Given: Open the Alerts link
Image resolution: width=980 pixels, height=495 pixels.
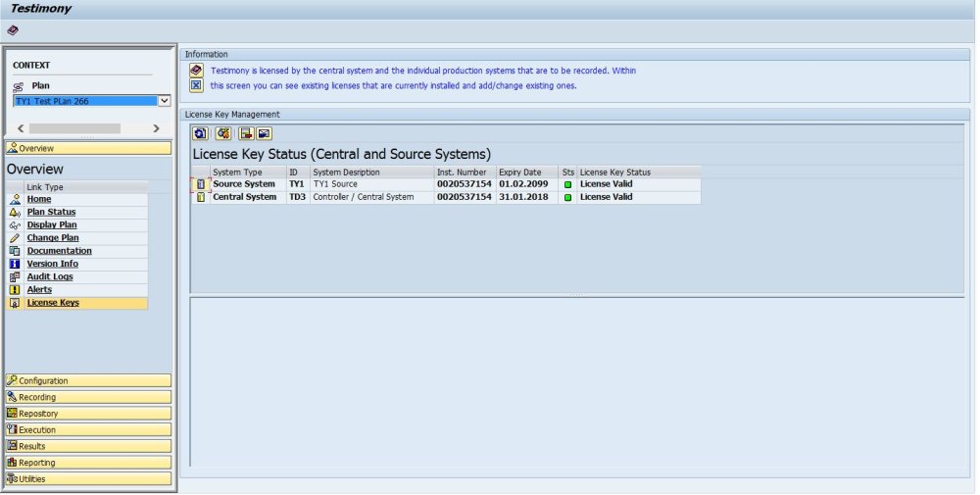Looking at the screenshot, I should [39, 290].
